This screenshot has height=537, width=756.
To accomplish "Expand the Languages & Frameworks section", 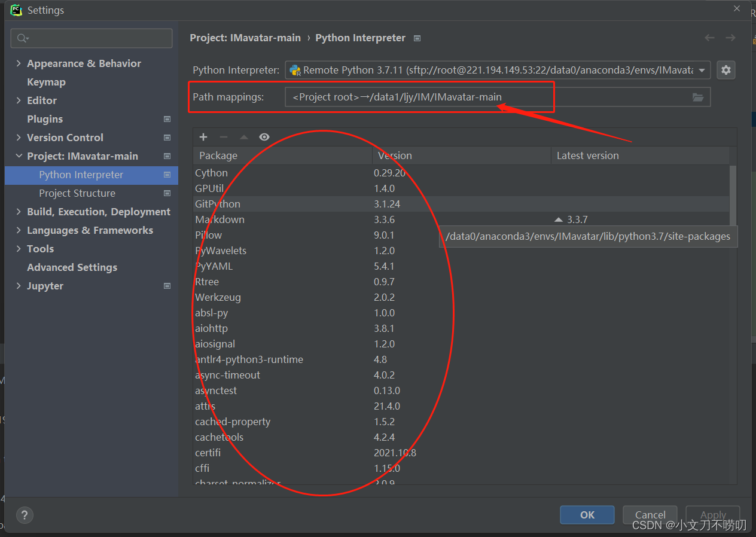I will point(19,230).
